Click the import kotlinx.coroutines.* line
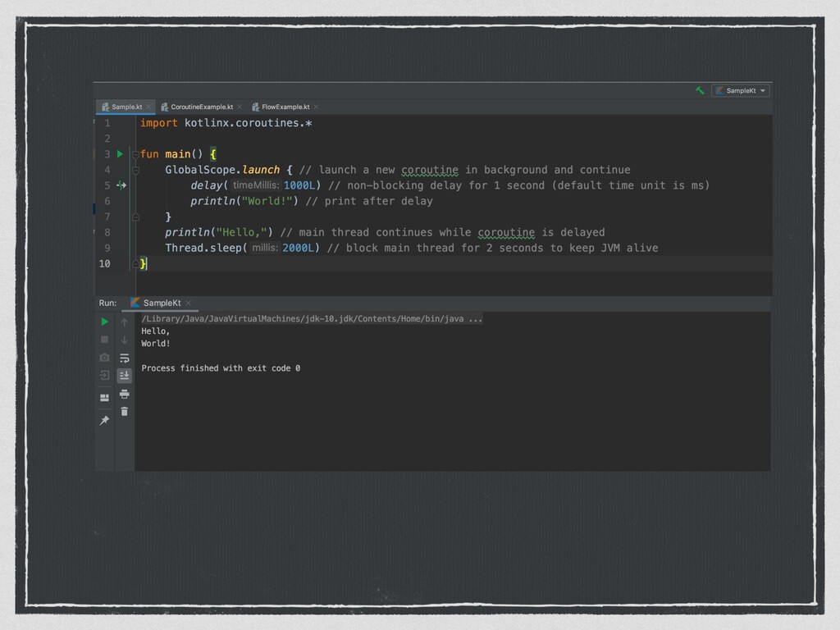The width and height of the screenshot is (840, 630). pyautogui.click(x=226, y=123)
